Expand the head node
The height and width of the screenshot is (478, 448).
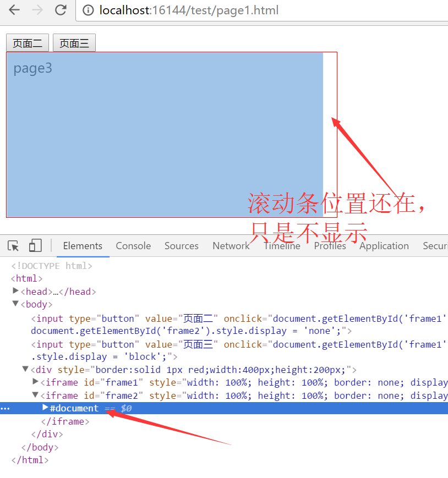pos(15,291)
